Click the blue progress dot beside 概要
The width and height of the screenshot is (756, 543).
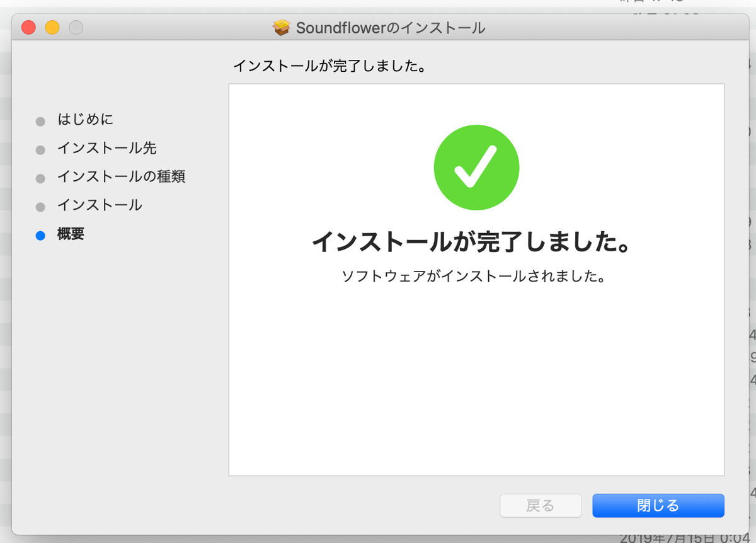coord(40,234)
